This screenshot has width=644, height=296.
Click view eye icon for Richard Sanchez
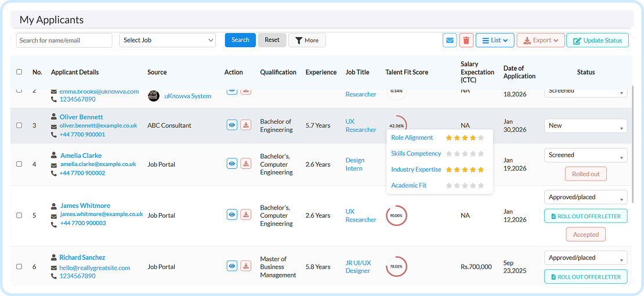click(x=232, y=266)
